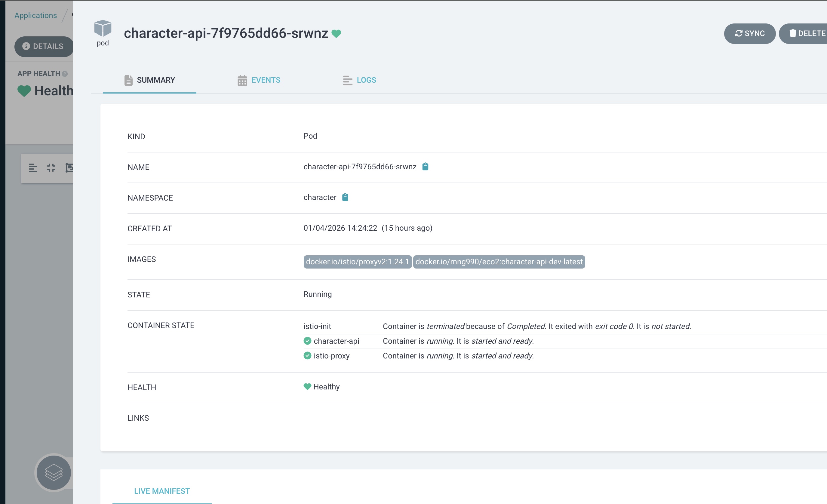Select the SUMMARY tab
The width and height of the screenshot is (827, 504).
pyautogui.click(x=150, y=80)
